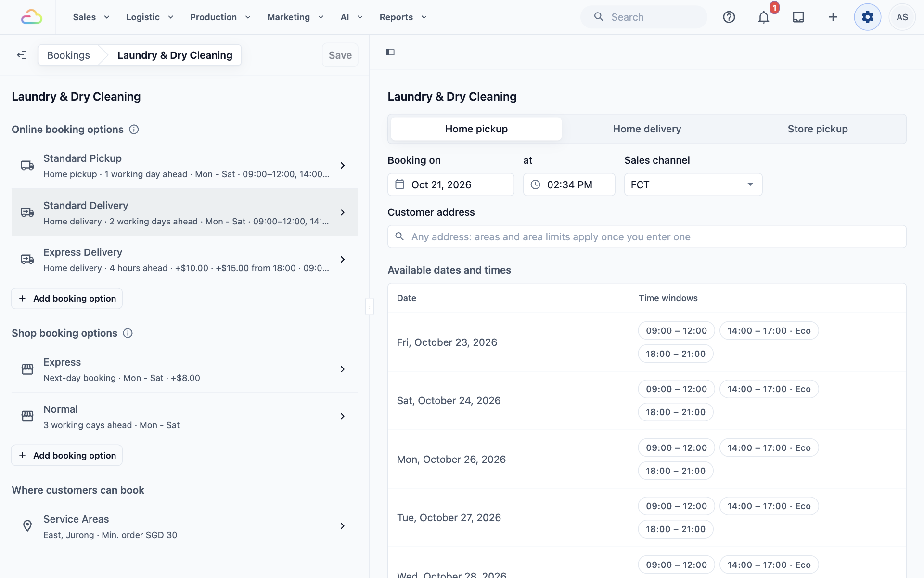
Task: Go to Bookings breadcrumb
Action: point(68,55)
